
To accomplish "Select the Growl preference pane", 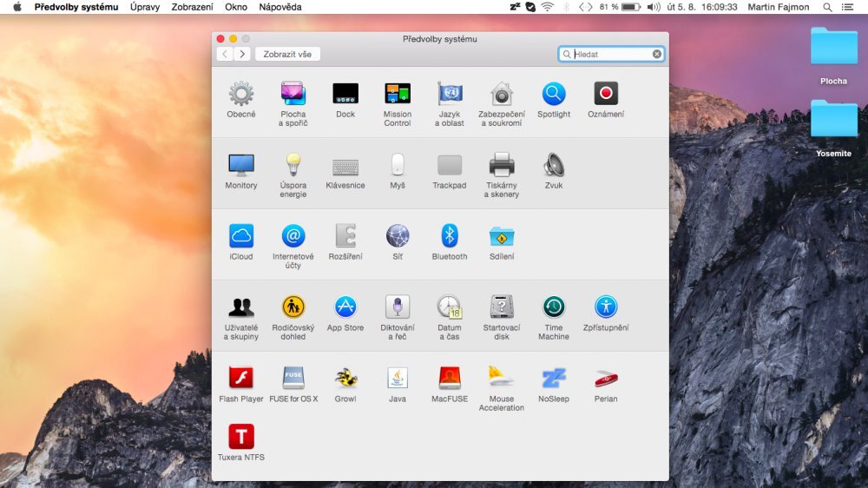I will (x=345, y=379).
